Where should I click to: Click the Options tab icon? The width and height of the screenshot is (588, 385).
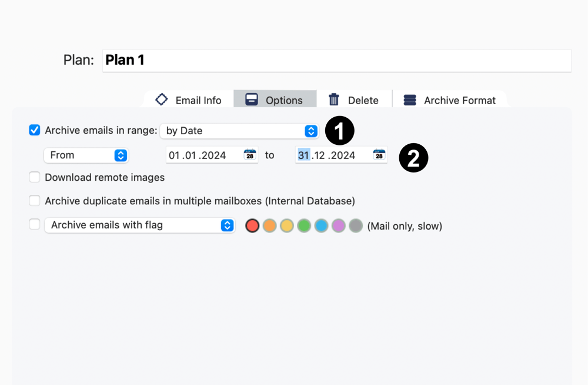point(252,99)
